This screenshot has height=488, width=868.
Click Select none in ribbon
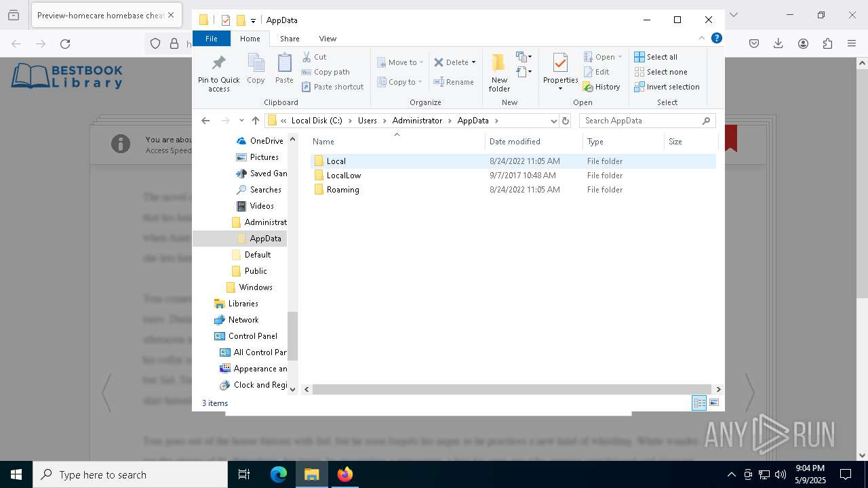tap(660, 72)
